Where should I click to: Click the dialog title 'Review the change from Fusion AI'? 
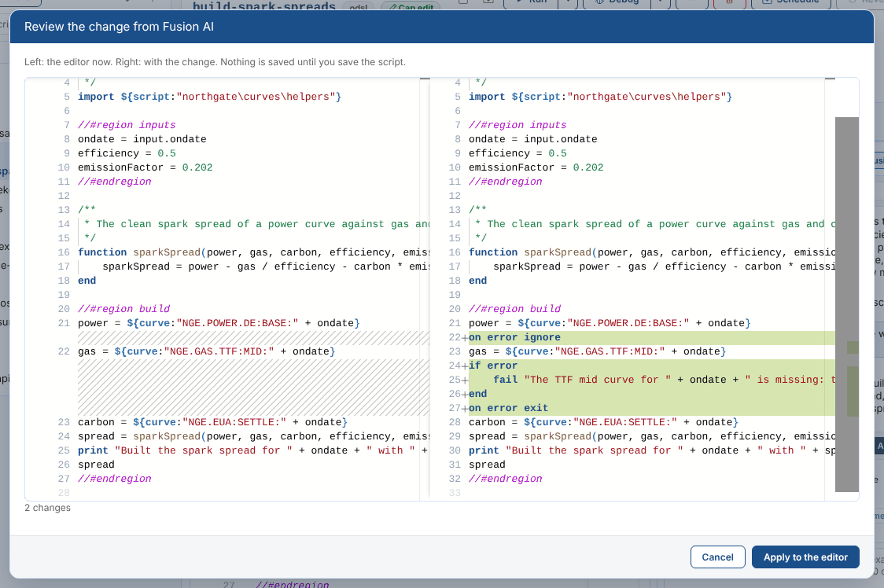119,27
